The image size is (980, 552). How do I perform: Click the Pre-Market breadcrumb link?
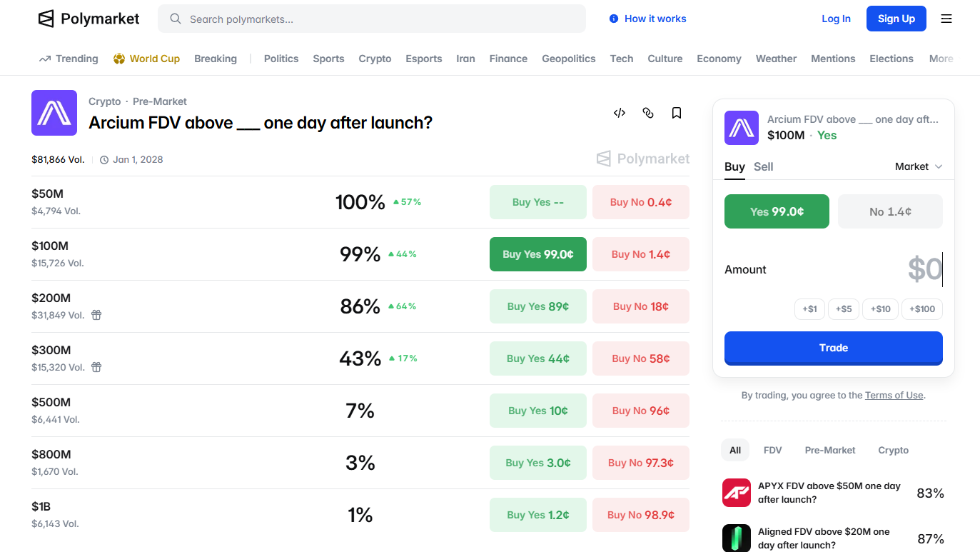[160, 101]
